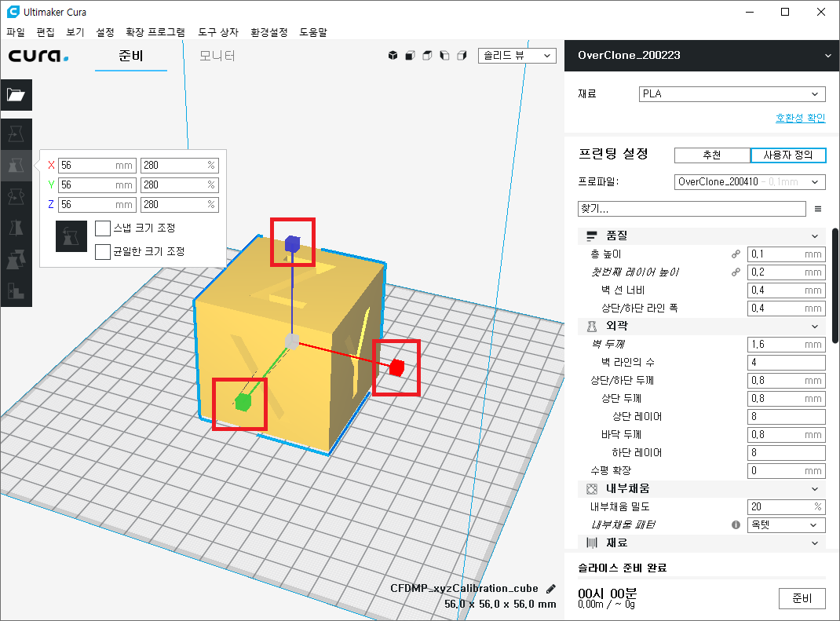Open the 환경설정 menu

pyautogui.click(x=269, y=32)
